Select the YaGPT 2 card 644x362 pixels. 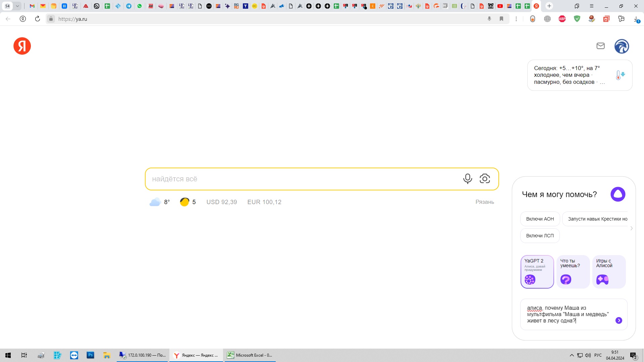(x=537, y=271)
